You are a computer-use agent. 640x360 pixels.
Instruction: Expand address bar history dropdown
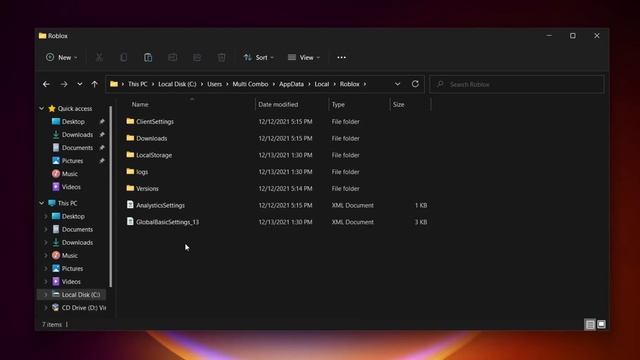coord(397,84)
